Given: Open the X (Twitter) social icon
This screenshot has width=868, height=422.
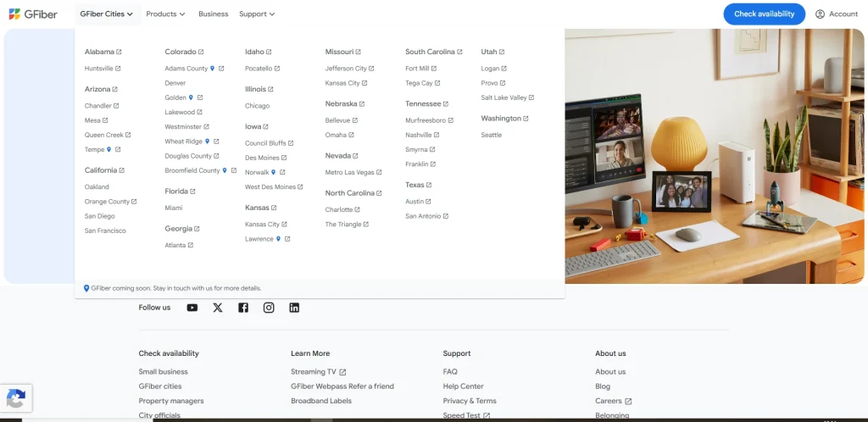Looking at the screenshot, I should point(218,308).
